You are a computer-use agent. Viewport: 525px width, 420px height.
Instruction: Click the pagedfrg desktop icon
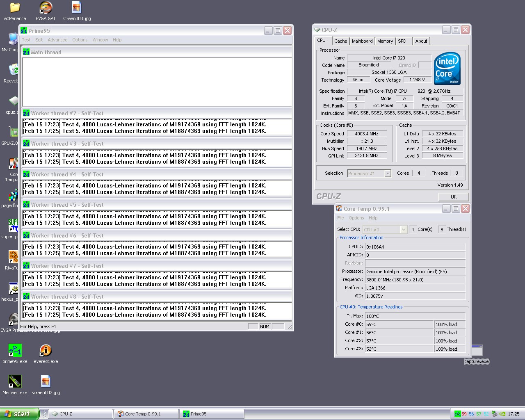(14, 194)
